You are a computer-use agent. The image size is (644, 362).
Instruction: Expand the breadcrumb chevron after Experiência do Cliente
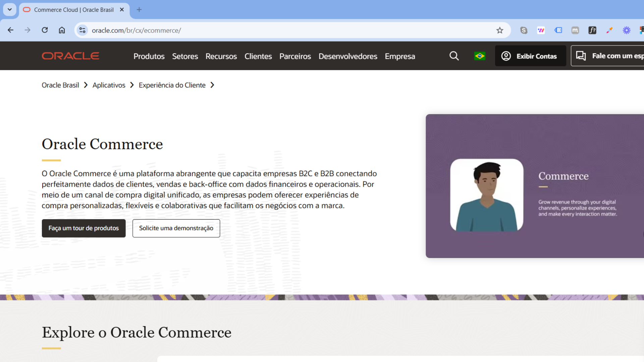click(212, 85)
